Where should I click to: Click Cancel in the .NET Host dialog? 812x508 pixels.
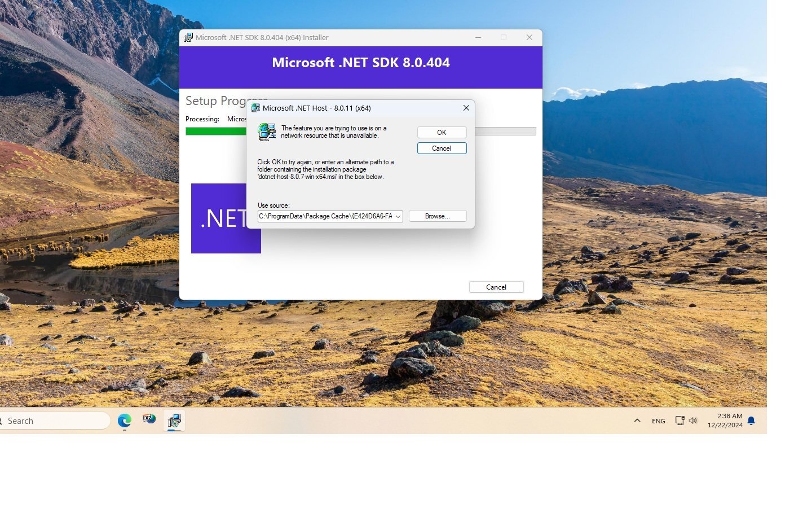[x=442, y=148]
